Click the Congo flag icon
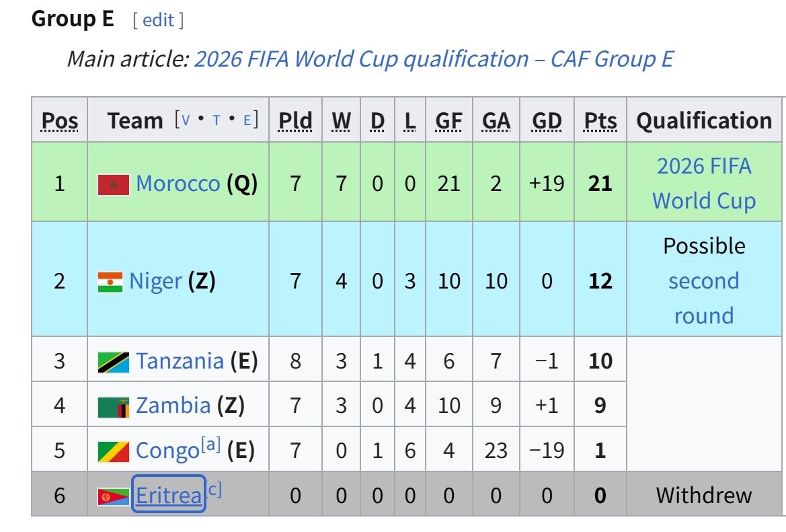This screenshot has height=532, width=786. coord(113,451)
